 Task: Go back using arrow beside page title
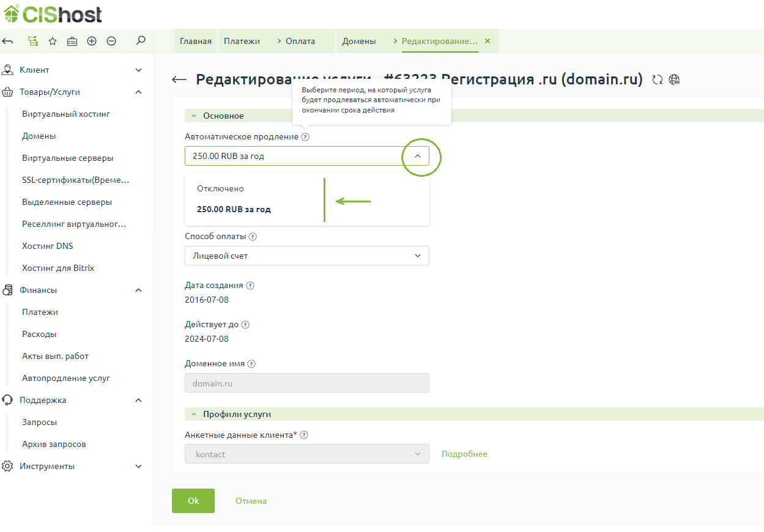coord(179,79)
